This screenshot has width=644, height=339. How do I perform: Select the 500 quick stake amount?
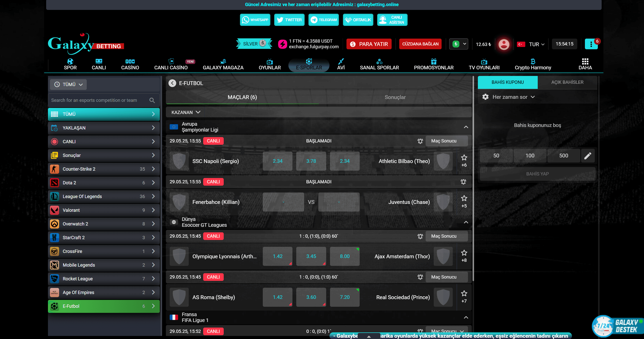564,156
